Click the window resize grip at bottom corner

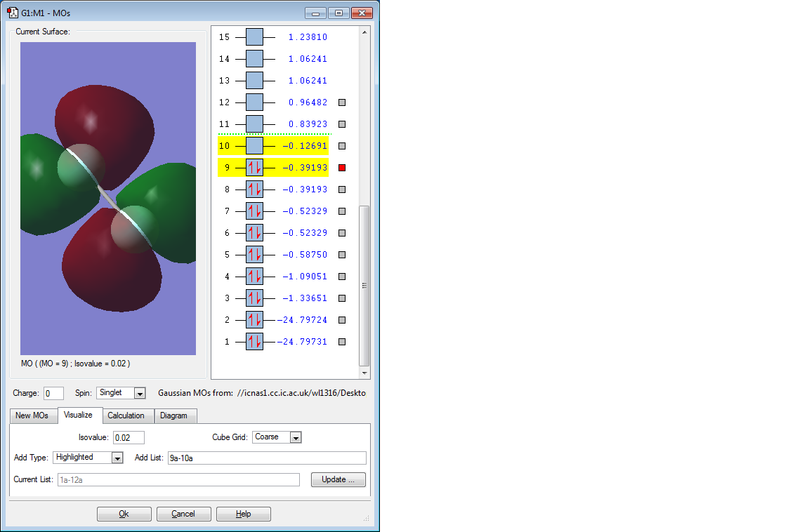pyautogui.click(x=367, y=519)
